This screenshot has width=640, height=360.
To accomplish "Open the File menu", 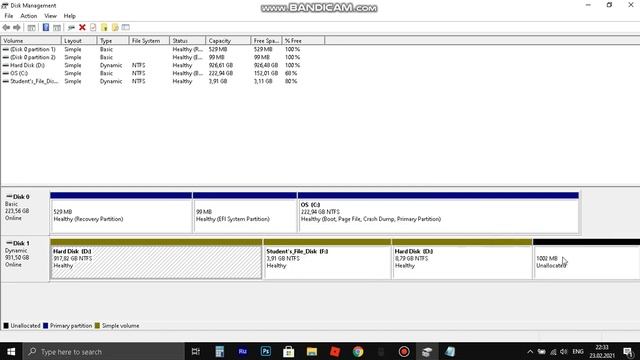I will click(9, 16).
